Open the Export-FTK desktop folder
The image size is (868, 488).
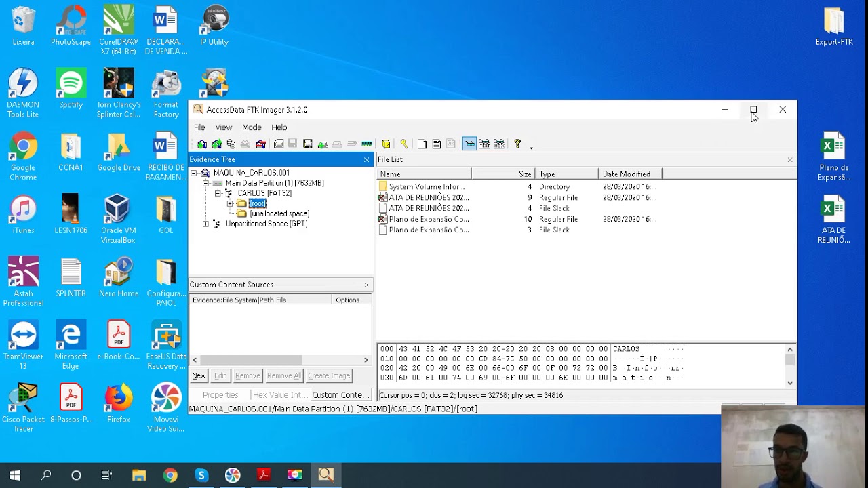click(834, 27)
